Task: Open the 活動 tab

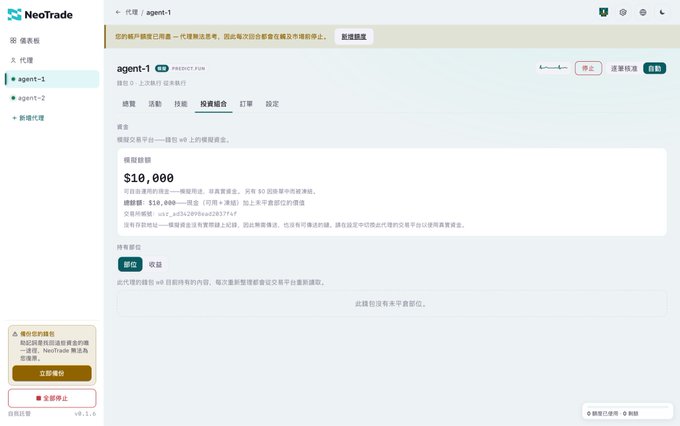Action: pos(155,104)
